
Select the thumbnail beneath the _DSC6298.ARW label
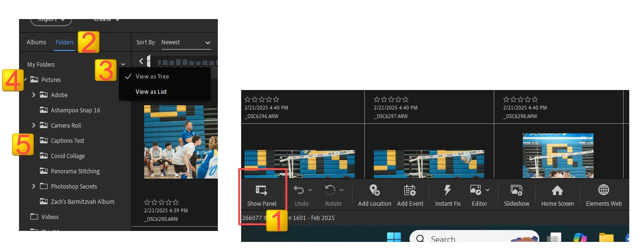pyautogui.click(x=558, y=156)
